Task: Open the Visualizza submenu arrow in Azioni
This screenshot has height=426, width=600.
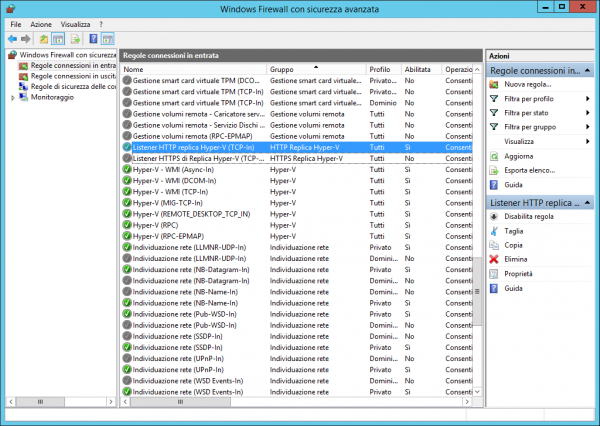Action: [x=587, y=142]
